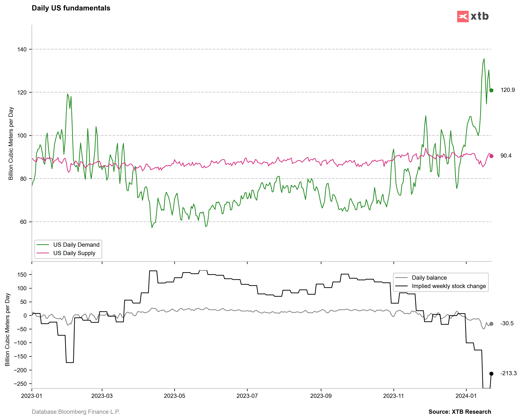Click the green US Daily Demand legend line
The height and width of the screenshot is (420, 522).
[x=43, y=245]
